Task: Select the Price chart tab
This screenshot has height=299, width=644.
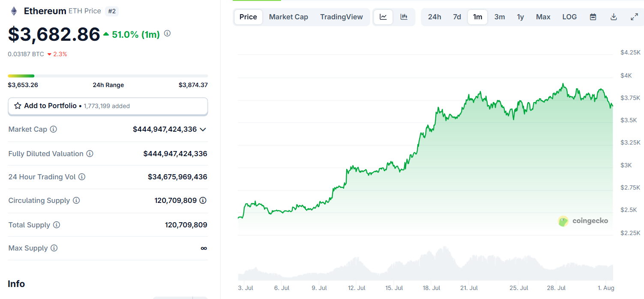Action: pyautogui.click(x=248, y=17)
